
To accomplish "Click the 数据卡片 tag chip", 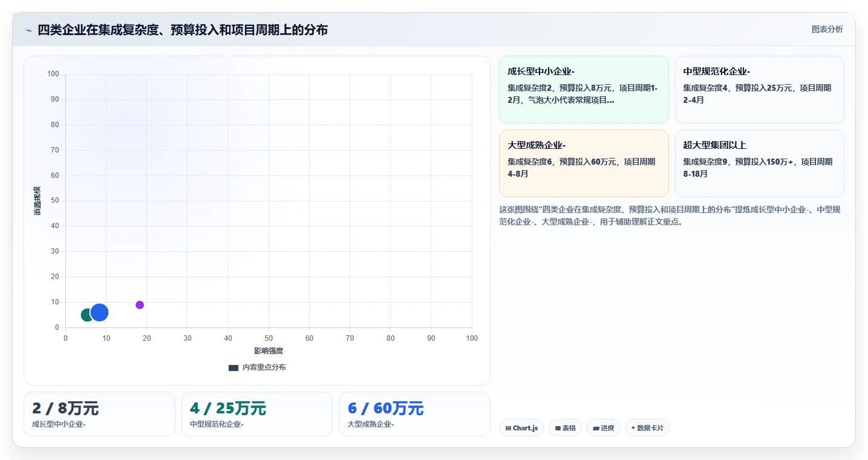I will tap(647, 428).
